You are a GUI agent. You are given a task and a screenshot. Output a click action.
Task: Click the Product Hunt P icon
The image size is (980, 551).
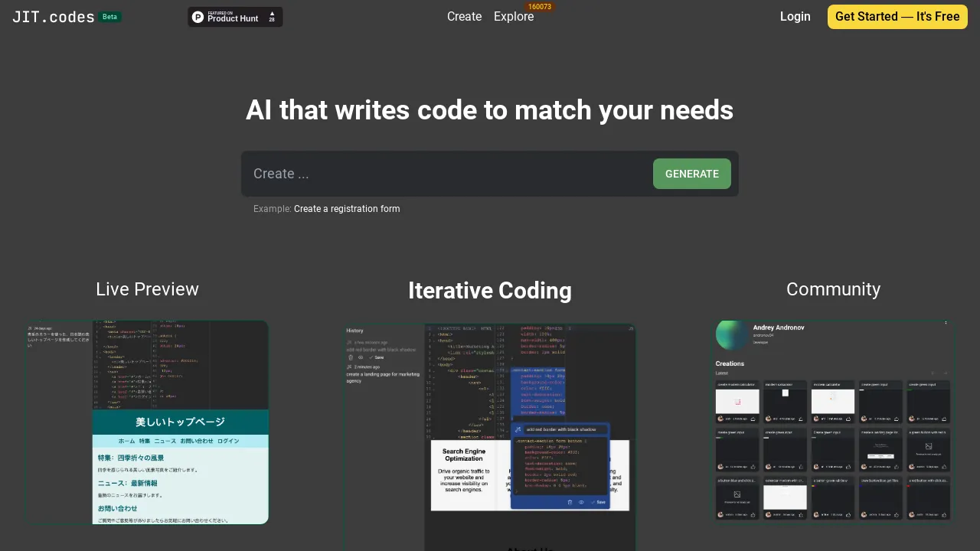coord(199,16)
